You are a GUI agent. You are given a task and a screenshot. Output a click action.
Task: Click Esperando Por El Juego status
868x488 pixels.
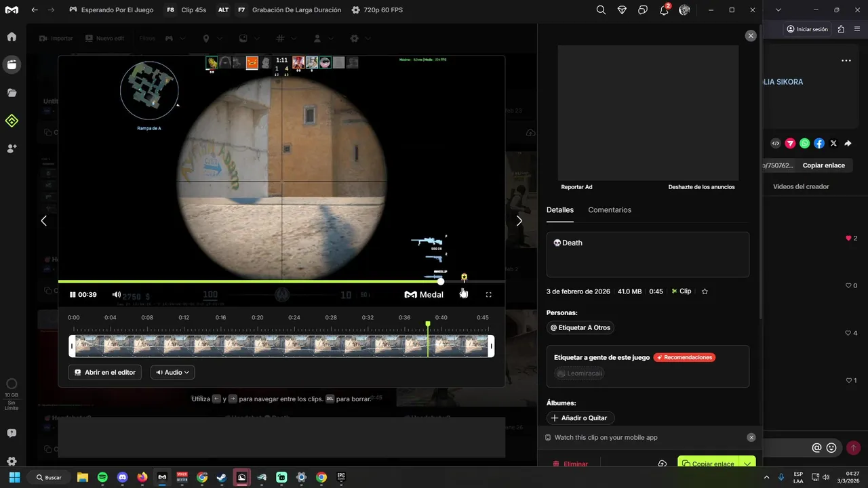(x=111, y=10)
